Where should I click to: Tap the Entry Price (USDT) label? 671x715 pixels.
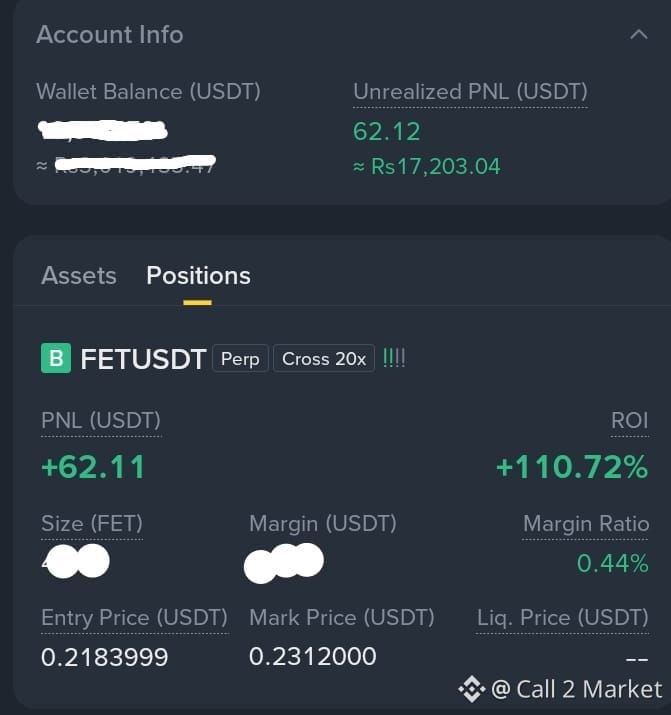tap(134, 618)
